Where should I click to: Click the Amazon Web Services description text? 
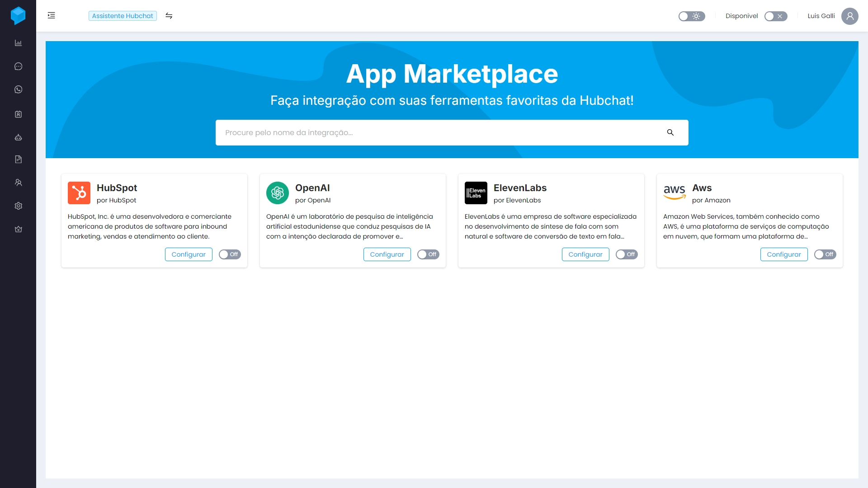746,226
